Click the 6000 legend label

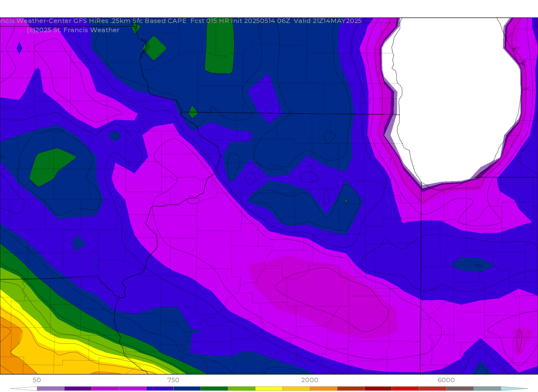[x=446, y=380]
